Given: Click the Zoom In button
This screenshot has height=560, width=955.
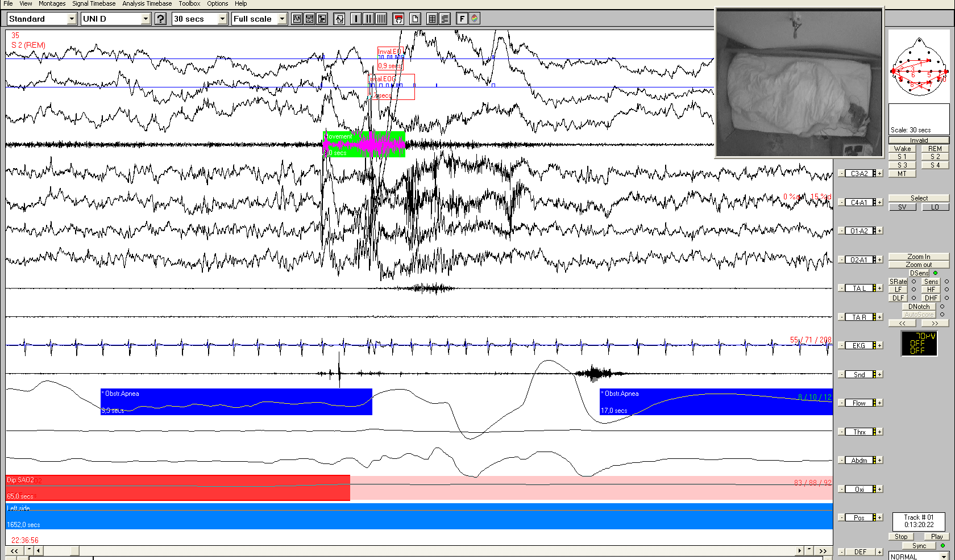Looking at the screenshot, I should coord(919,257).
